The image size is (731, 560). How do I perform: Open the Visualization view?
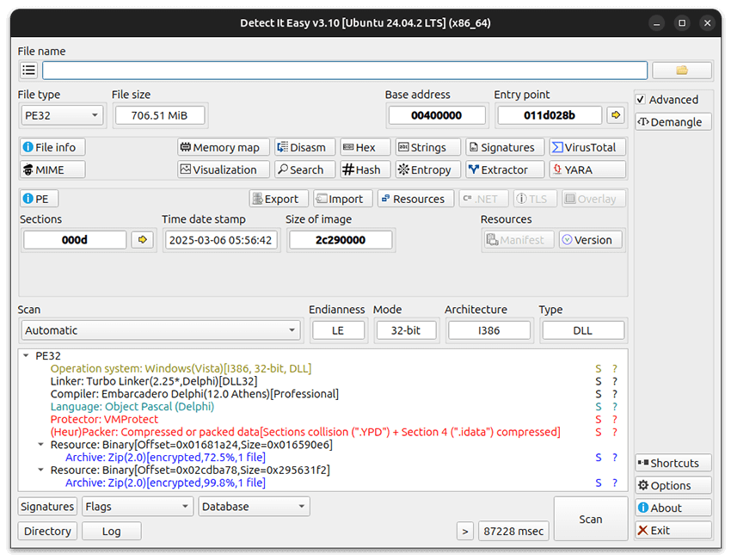[x=223, y=169]
